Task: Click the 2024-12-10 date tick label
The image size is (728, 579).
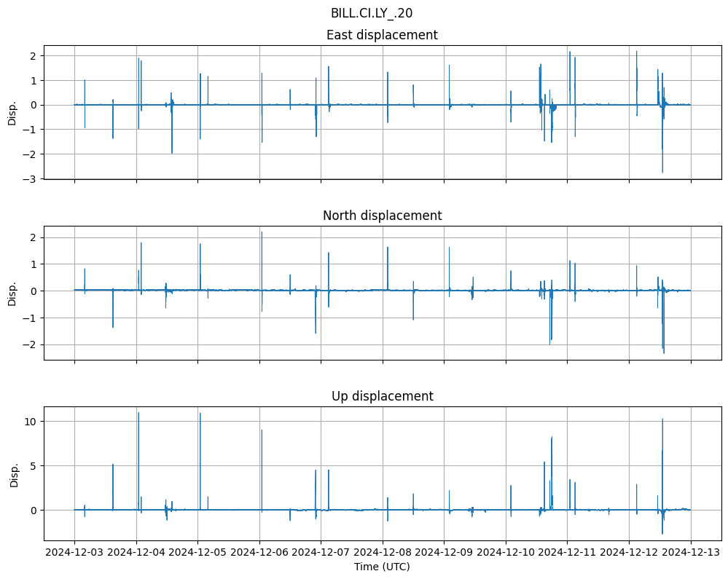Action: [x=506, y=553]
